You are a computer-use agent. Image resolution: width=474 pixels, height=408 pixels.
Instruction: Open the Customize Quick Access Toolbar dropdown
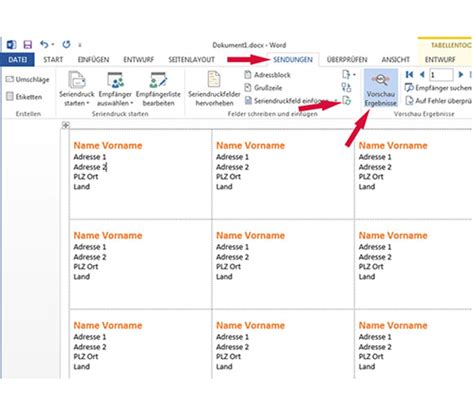[80, 45]
